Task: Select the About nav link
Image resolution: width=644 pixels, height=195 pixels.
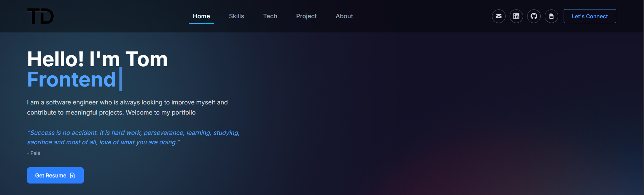Action: (344, 16)
